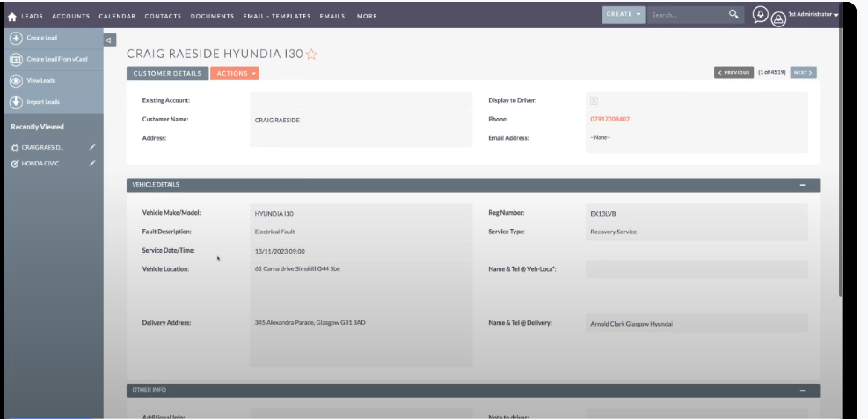Image resolution: width=868 pixels, height=419 pixels.
Task: Collapse the Other Info panel
Action: (x=802, y=391)
